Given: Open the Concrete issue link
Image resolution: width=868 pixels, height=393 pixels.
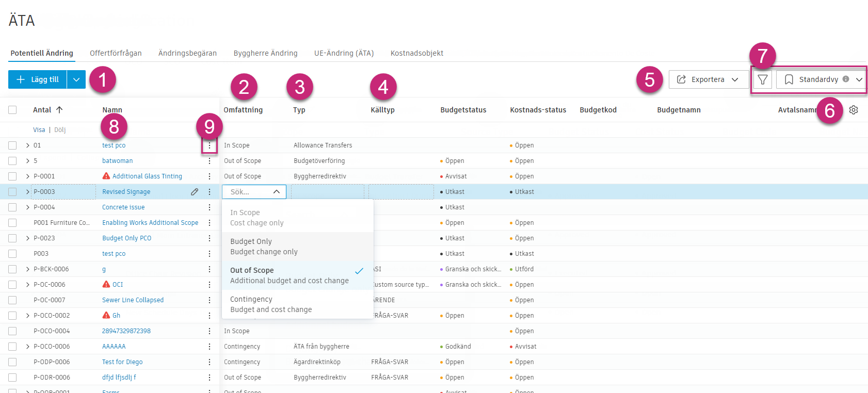Looking at the screenshot, I should pyautogui.click(x=123, y=207).
